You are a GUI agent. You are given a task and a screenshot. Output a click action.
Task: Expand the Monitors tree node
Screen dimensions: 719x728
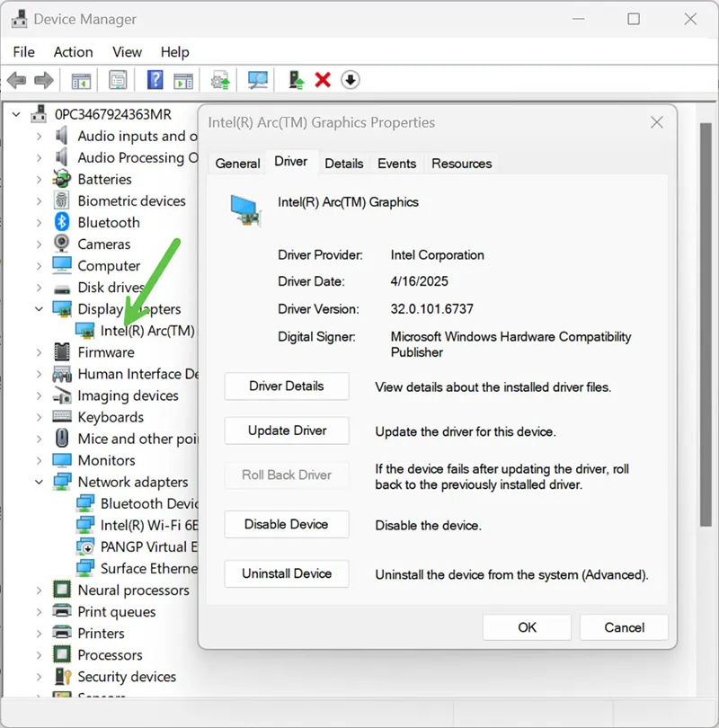[39, 460]
